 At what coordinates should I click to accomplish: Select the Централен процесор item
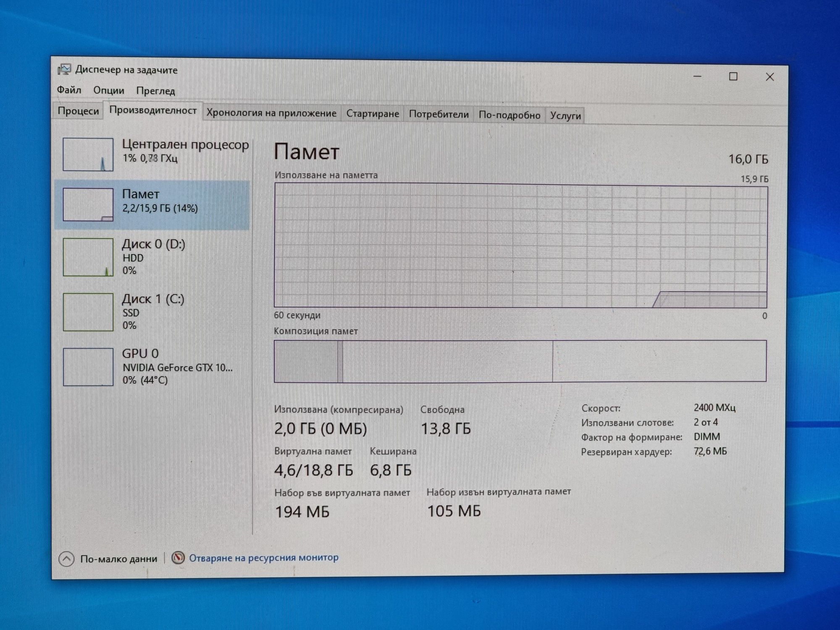(x=153, y=154)
